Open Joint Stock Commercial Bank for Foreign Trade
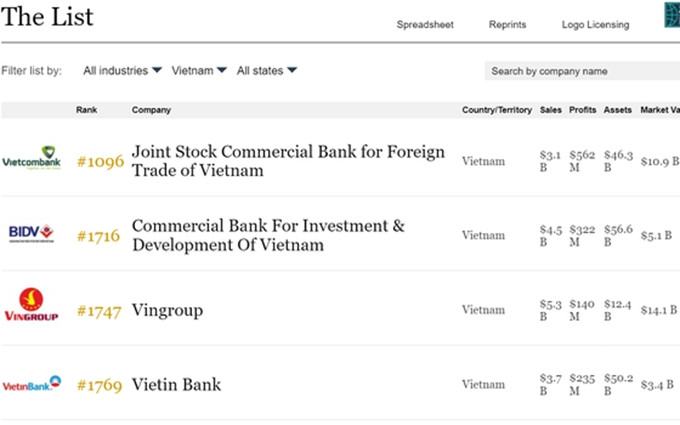 point(288,161)
